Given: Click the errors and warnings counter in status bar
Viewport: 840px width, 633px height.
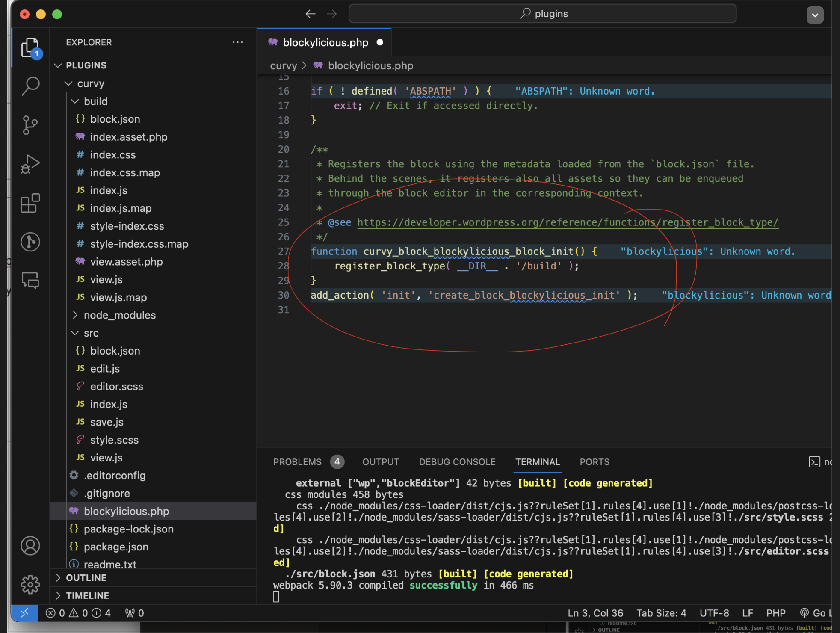Looking at the screenshot, I should tap(78, 613).
